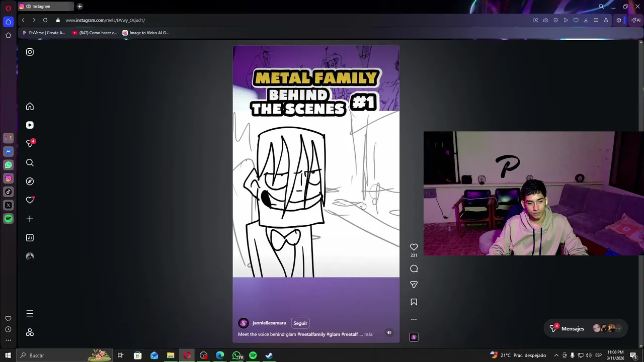Show hidden system tray icons chevron

[556, 355]
